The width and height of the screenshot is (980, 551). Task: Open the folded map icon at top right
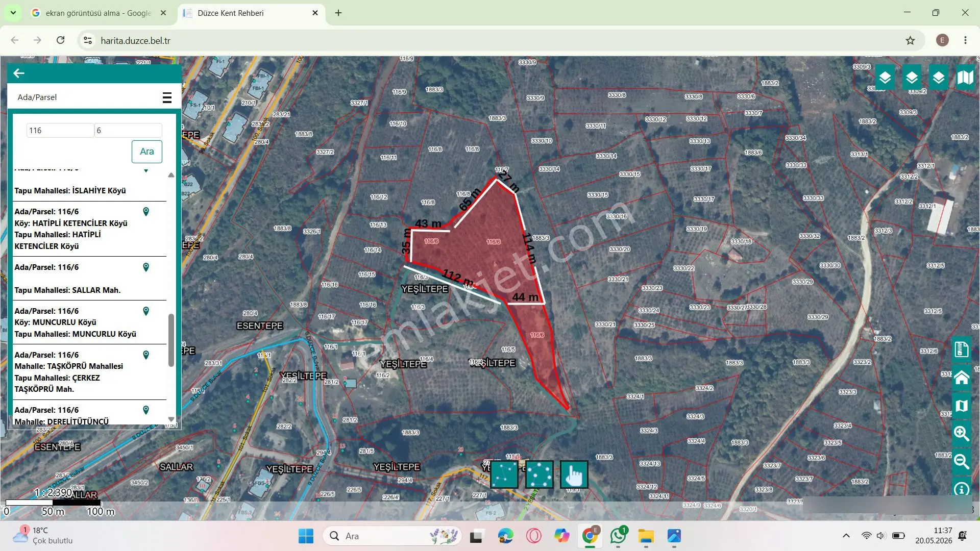coord(965,78)
